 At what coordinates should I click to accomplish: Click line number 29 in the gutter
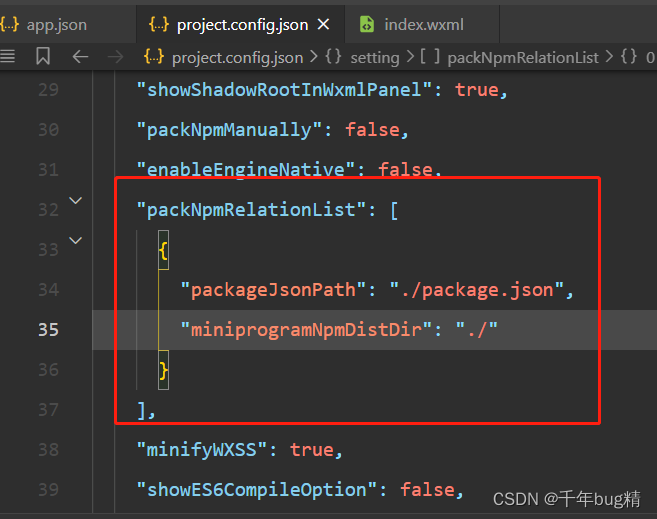point(48,90)
